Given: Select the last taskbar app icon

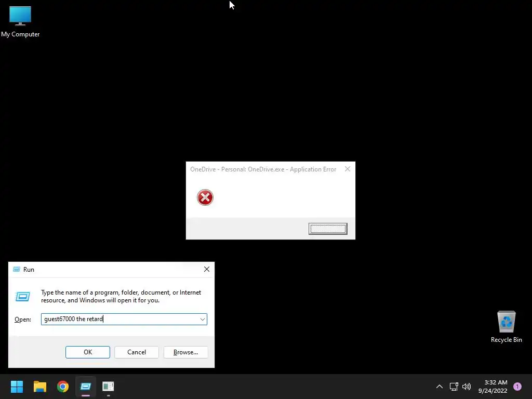Looking at the screenshot, I should (x=108, y=387).
